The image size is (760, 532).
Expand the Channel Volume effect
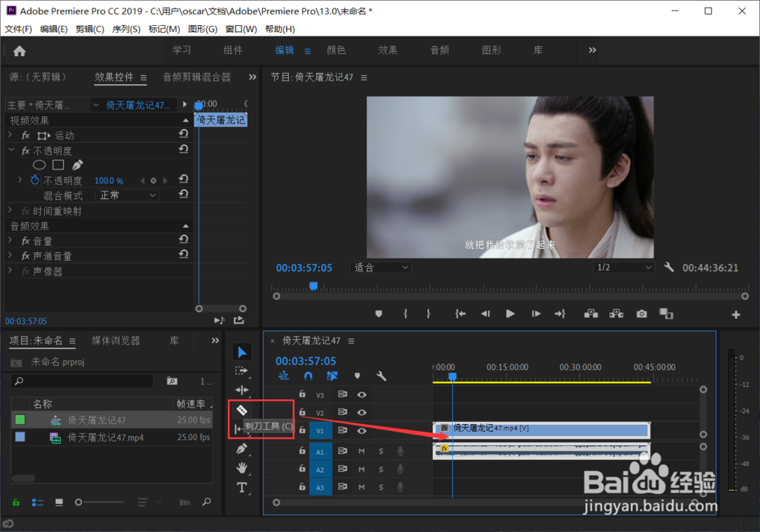point(10,255)
